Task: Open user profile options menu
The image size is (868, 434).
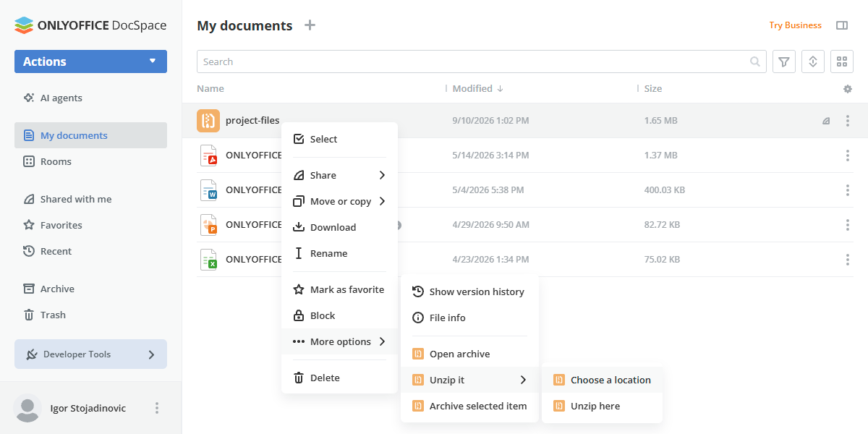Action: 157,408
